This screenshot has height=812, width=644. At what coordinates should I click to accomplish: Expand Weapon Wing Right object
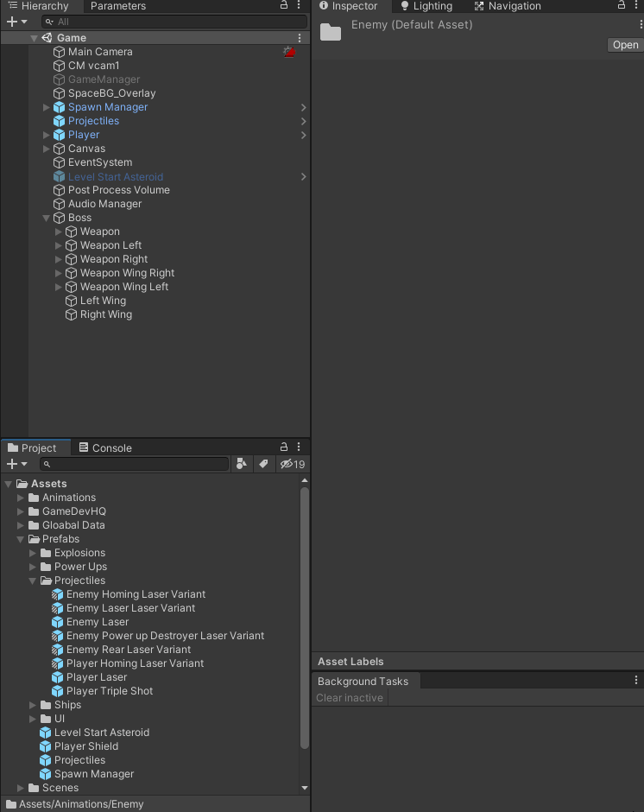pos(59,273)
